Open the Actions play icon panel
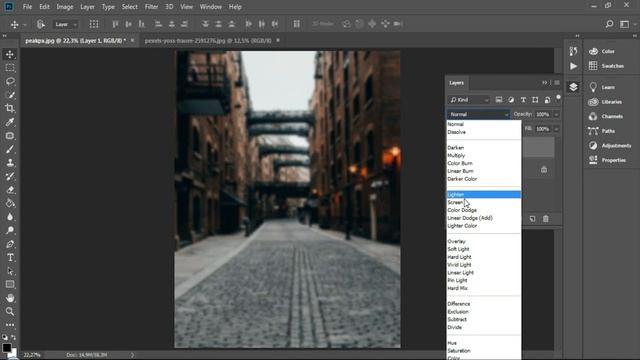Screen dimensions: 640x360 point(573,66)
